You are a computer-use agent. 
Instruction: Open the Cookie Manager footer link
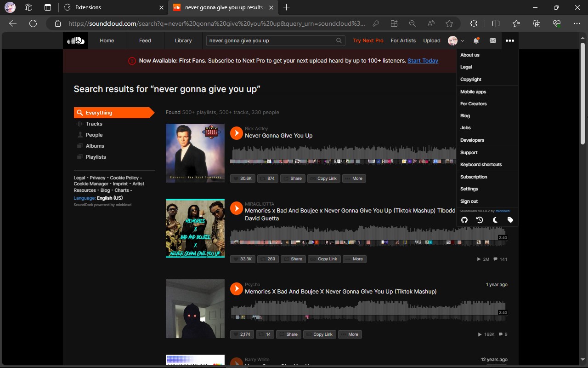[91, 184]
